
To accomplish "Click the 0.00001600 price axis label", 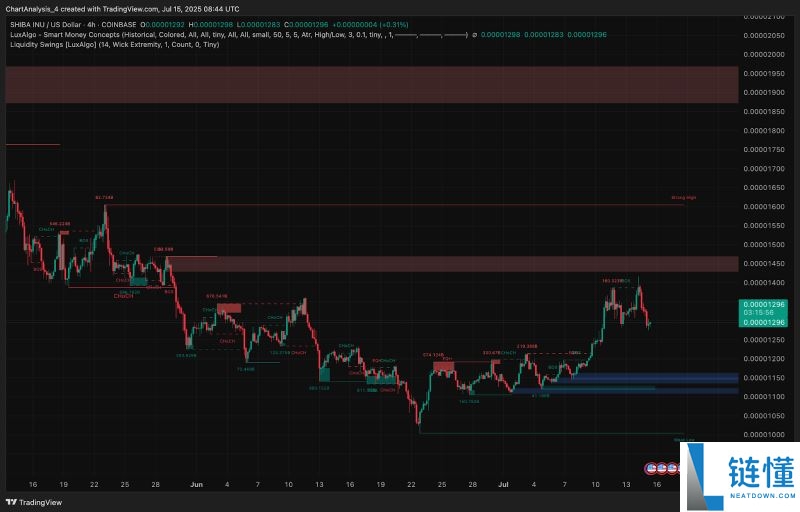I will 765,206.
